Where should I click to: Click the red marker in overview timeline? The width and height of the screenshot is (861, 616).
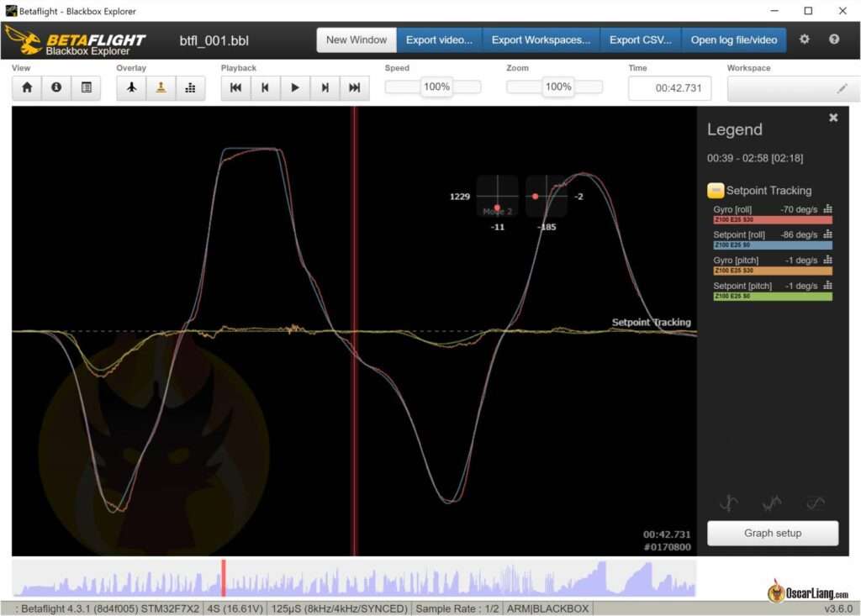(x=224, y=577)
